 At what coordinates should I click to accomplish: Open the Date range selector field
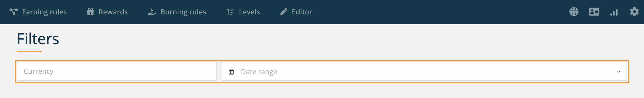click(x=424, y=71)
